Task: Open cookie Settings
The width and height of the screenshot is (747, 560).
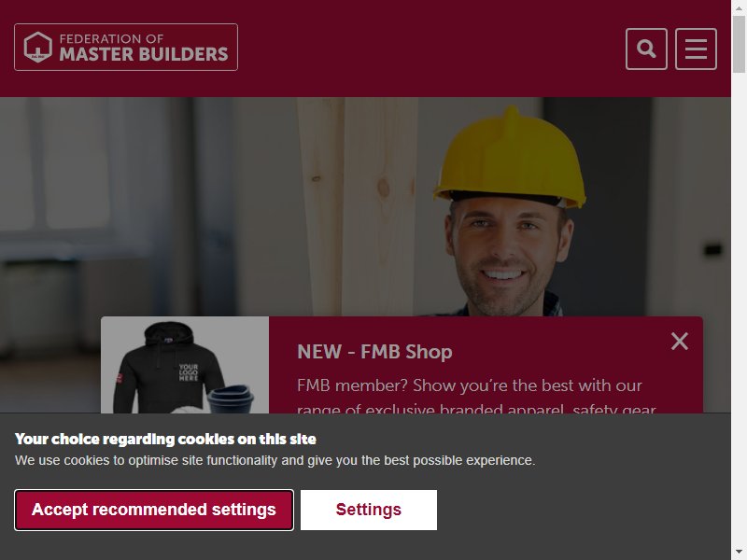Action: pyautogui.click(x=368, y=510)
